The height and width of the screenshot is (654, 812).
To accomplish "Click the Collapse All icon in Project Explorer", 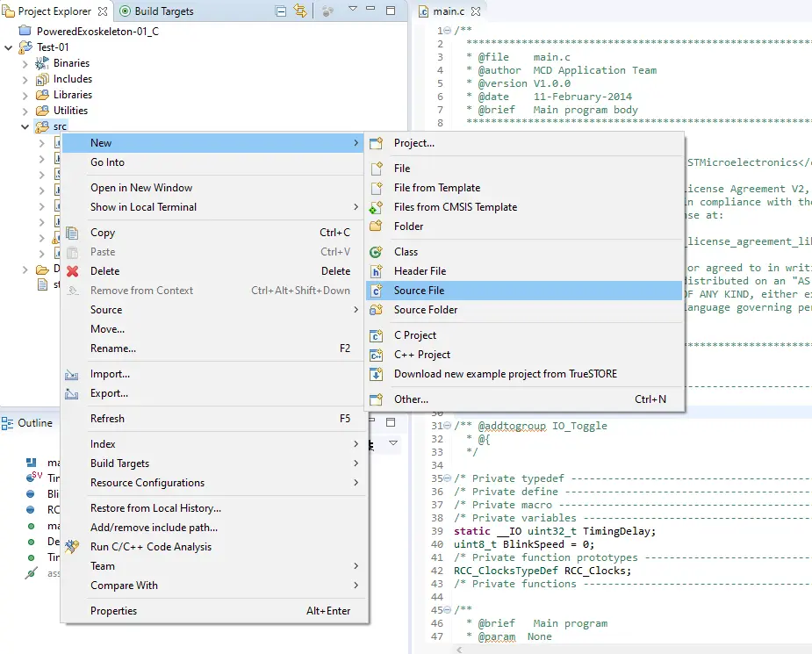I will [281, 11].
